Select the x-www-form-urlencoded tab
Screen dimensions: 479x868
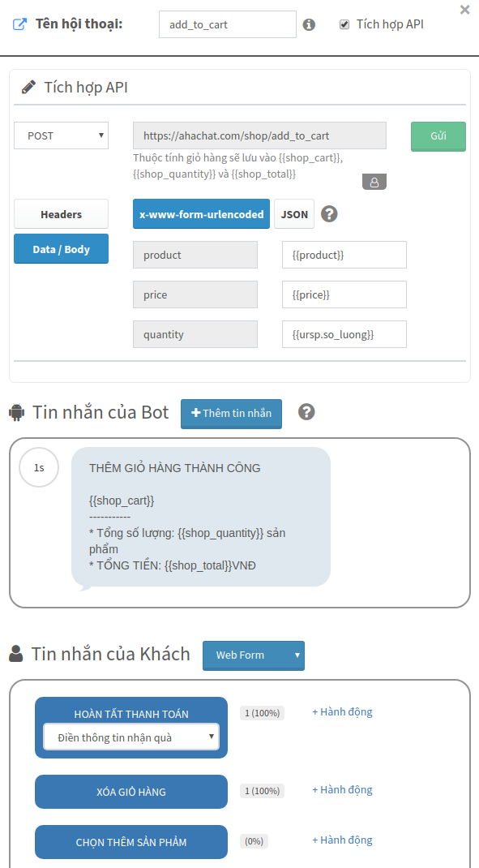click(x=201, y=214)
